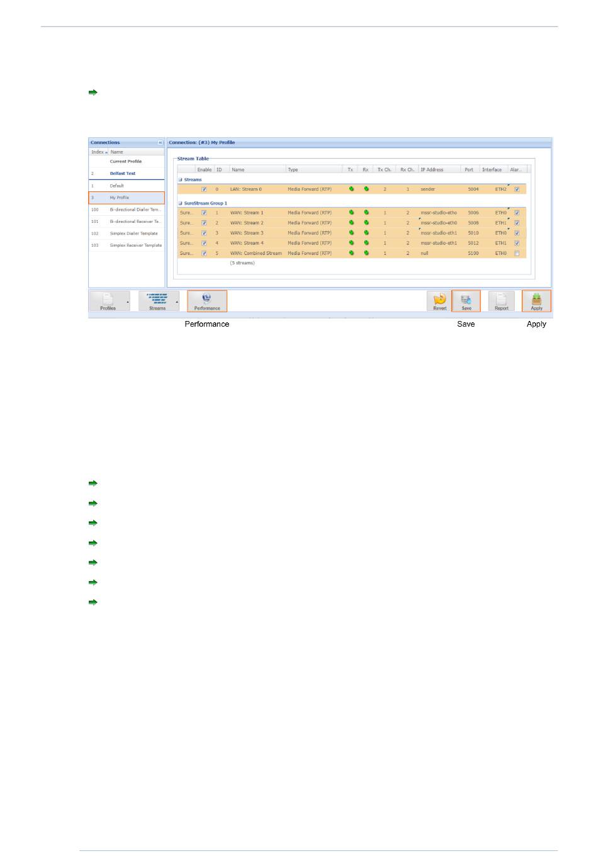Click port value 5004
Viewport: 598px width, 868px height.
click(x=473, y=189)
